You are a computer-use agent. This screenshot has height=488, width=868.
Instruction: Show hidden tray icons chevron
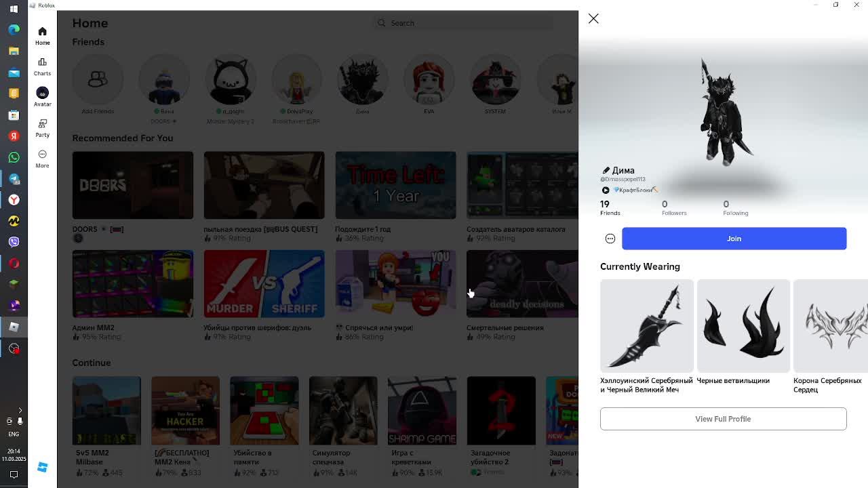(20, 410)
